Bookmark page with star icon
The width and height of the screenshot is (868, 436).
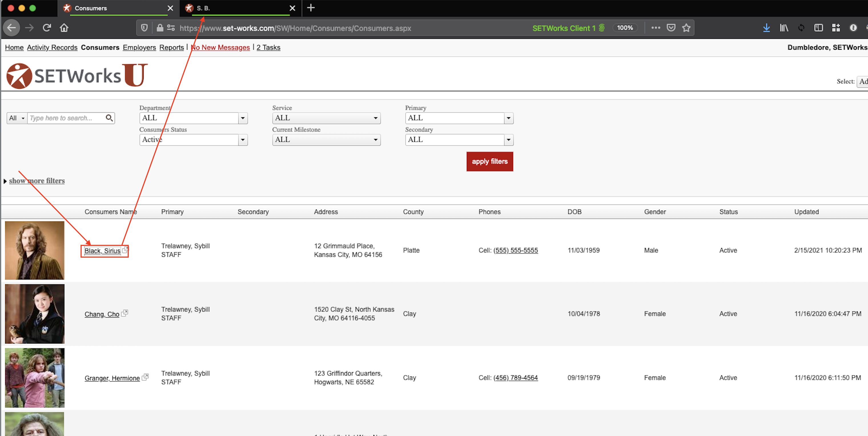[686, 28]
